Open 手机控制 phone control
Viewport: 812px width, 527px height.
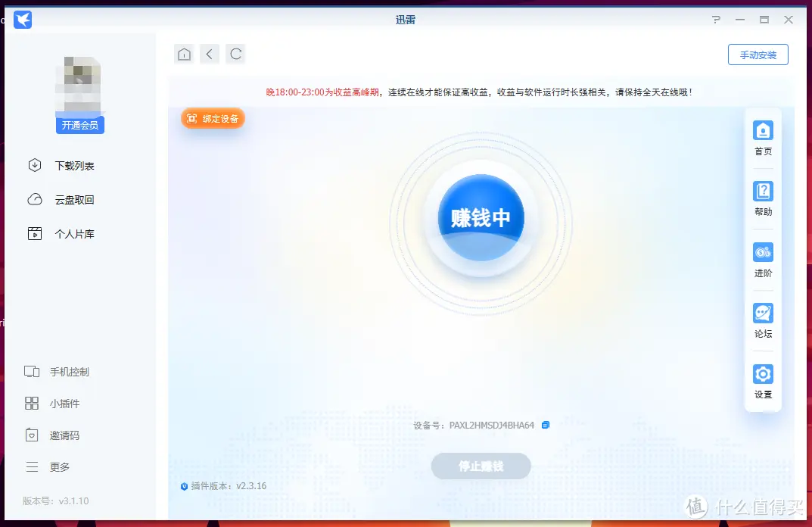69,372
